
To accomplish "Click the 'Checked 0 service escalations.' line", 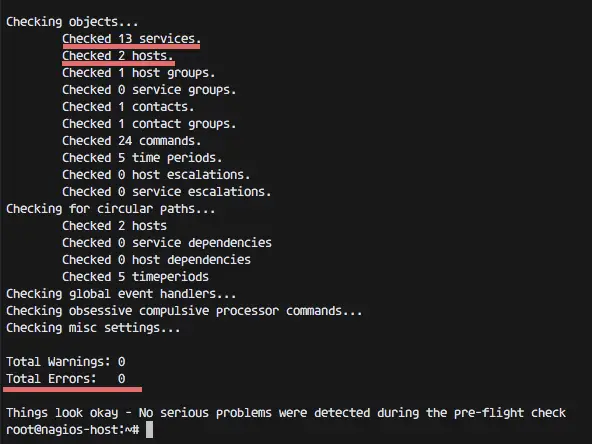I will (166, 192).
